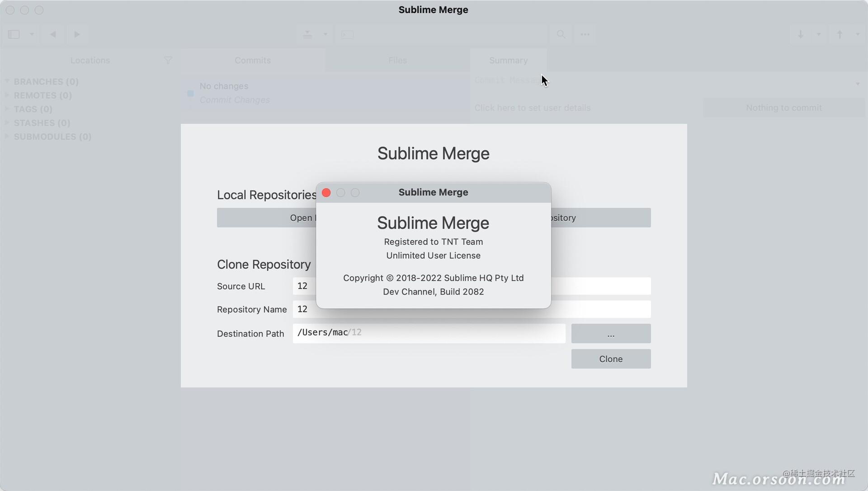
Task: Click the Nothing to commit button
Action: point(784,108)
